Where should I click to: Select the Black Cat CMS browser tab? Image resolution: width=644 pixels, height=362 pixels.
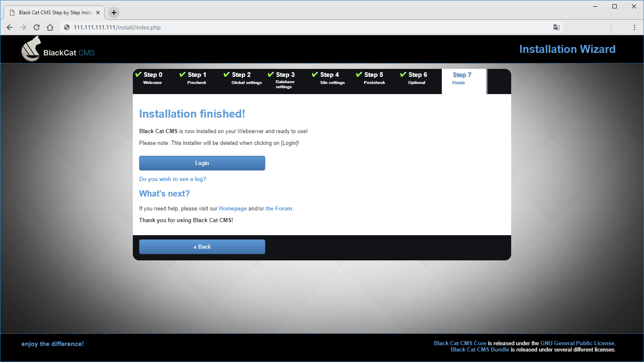pos(54,13)
